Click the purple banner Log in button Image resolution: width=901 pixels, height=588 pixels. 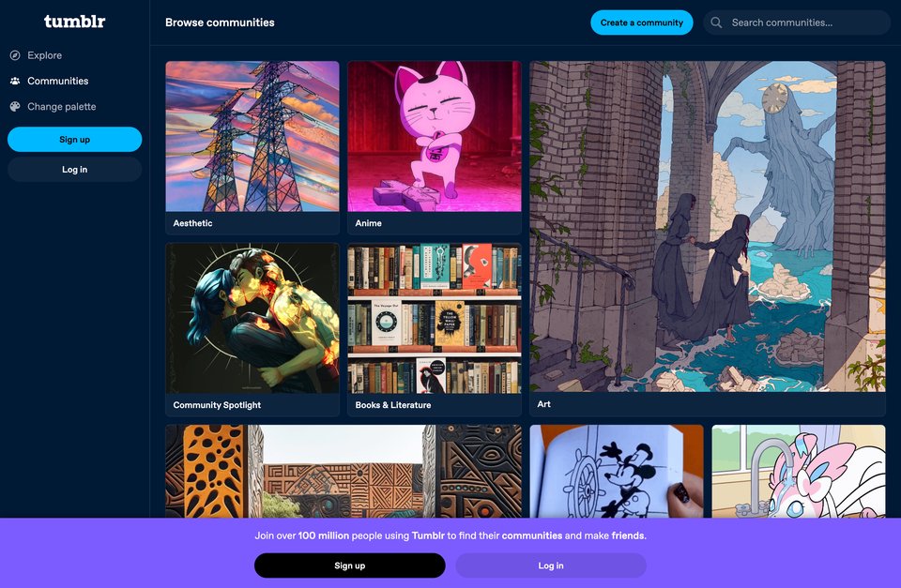pyautogui.click(x=551, y=565)
